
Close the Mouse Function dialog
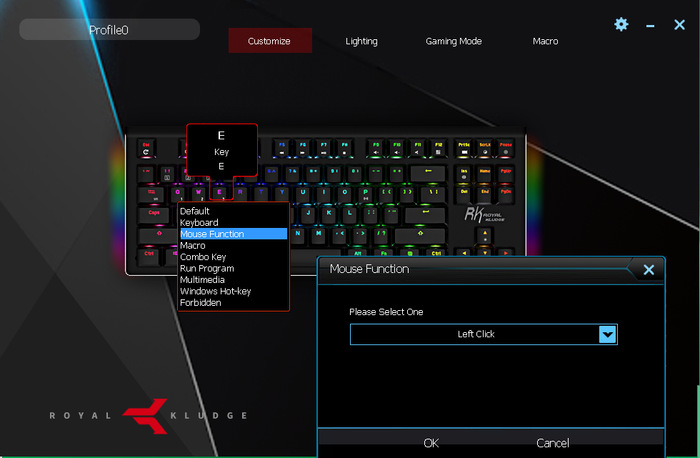click(x=648, y=270)
